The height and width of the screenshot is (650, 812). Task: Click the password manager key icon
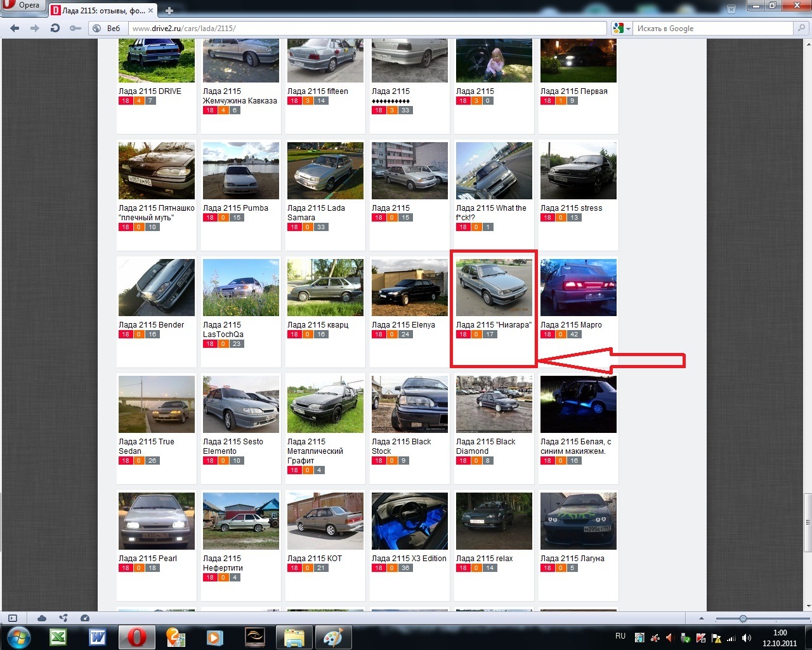click(75, 29)
